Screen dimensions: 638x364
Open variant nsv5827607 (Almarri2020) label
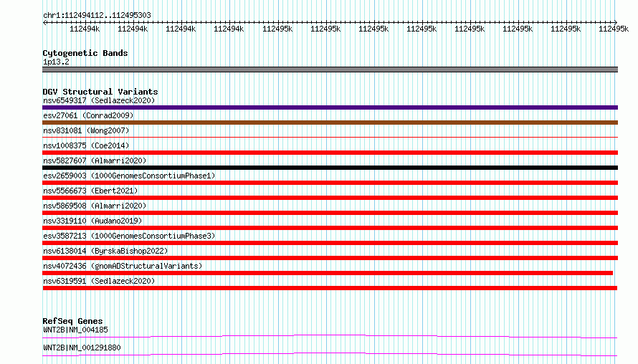[95, 161]
